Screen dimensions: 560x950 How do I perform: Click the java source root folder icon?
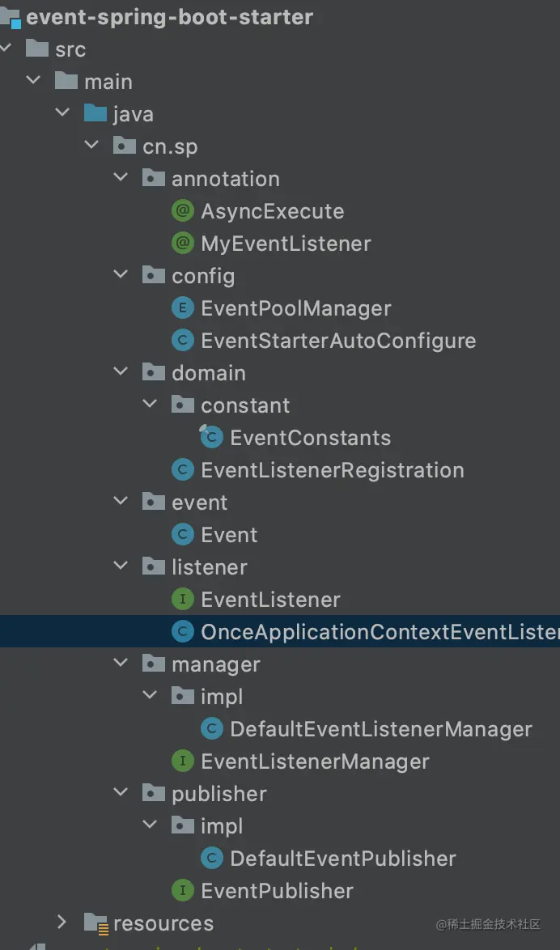[x=95, y=113]
